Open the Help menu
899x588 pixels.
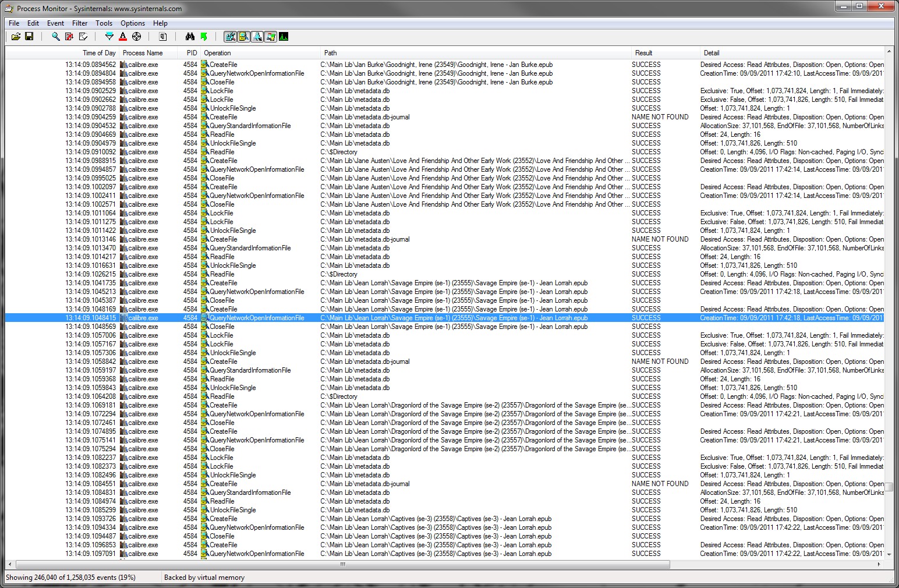(161, 23)
